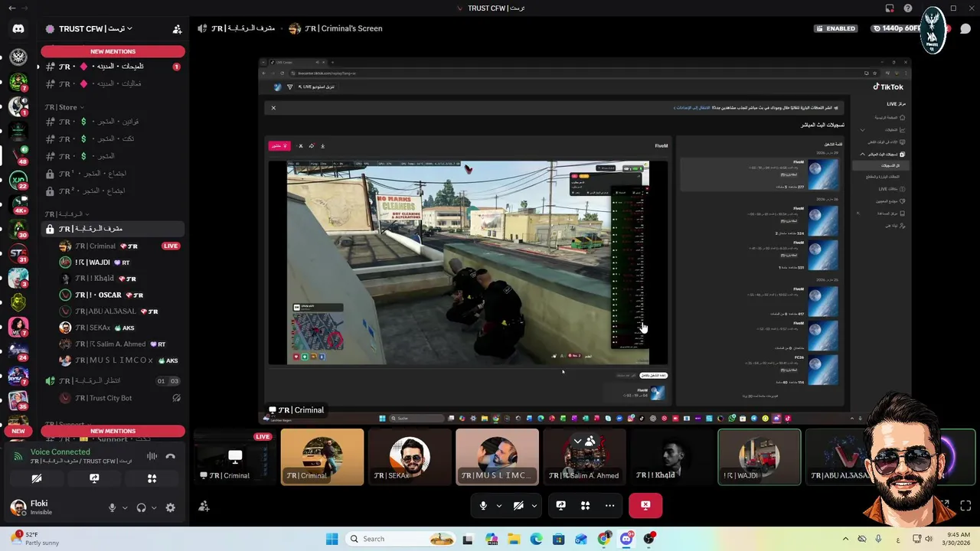Open the first TR text channel with 1 mention
980x551 pixels.
tap(113, 67)
